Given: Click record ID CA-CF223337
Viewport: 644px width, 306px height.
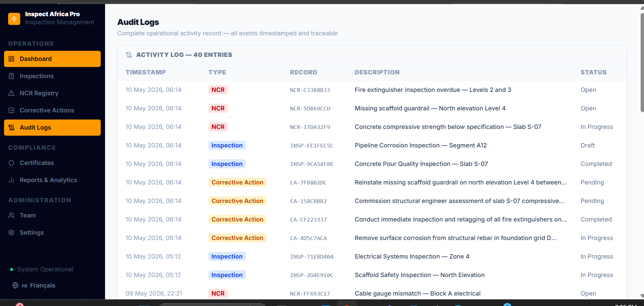Looking at the screenshot, I should [308, 220].
